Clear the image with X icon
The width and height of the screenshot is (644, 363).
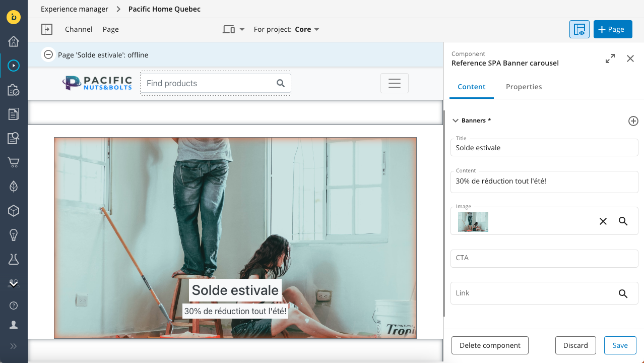603,221
